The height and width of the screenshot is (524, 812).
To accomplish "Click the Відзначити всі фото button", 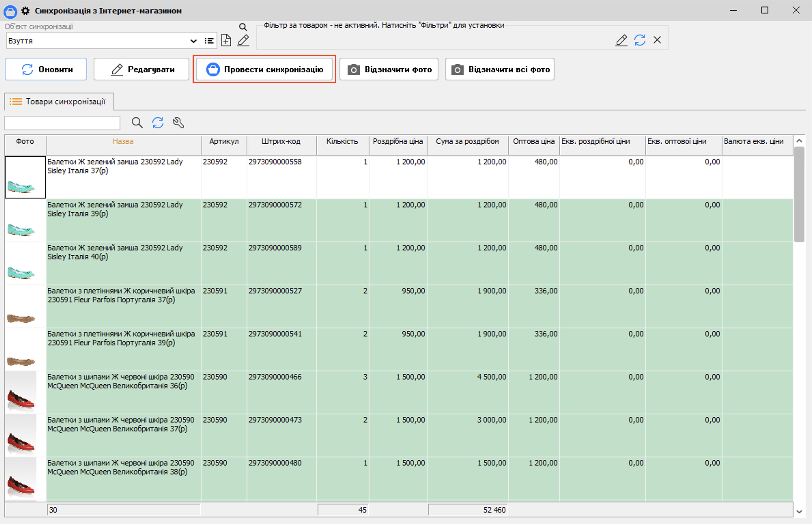I will (500, 69).
